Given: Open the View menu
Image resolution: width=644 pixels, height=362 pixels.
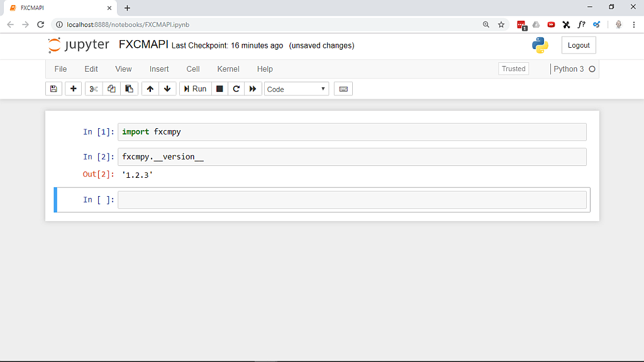Looking at the screenshot, I should 123,69.
